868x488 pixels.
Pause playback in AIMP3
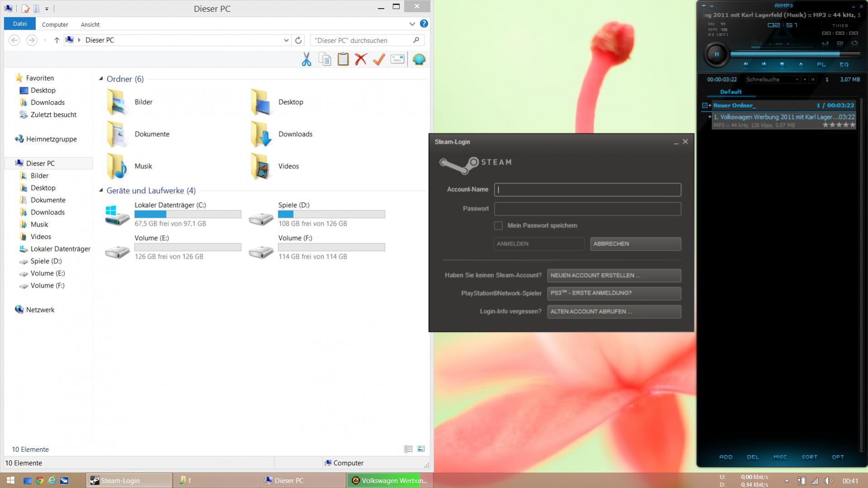tap(717, 55)
